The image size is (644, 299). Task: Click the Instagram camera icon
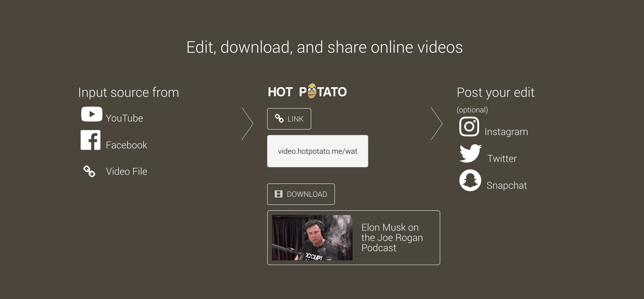(469, 126)
